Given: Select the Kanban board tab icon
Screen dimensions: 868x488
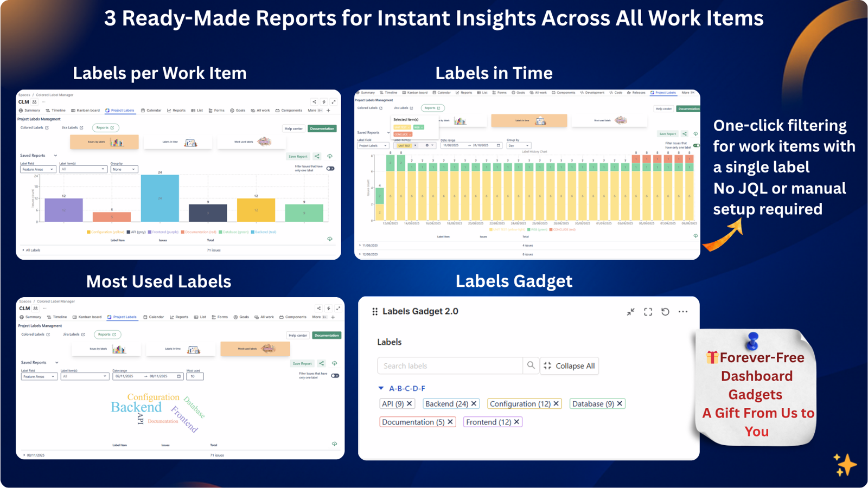Looking at the screenshot, I should [x=72, y=110].
